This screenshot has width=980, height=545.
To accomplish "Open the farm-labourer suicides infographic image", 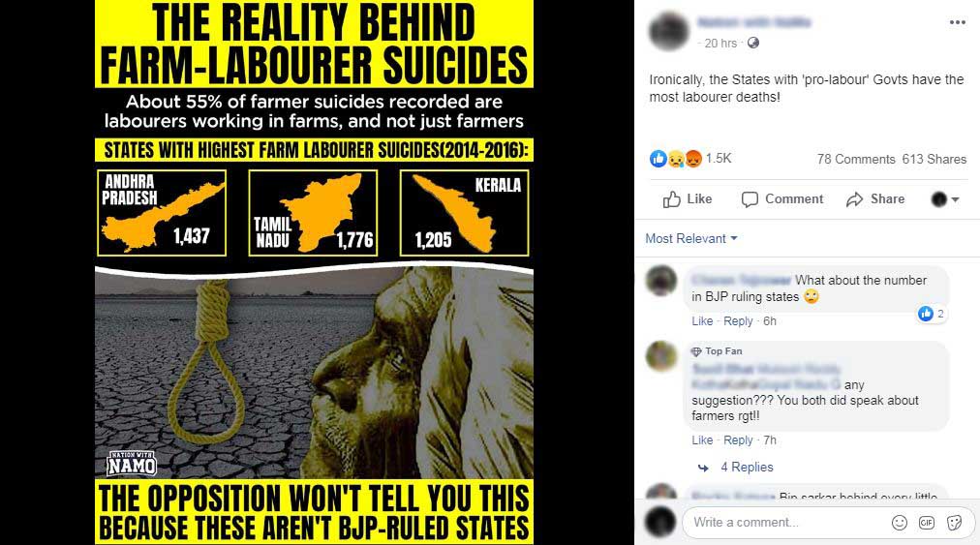I will pyautogui.click(x=314, y=273).
